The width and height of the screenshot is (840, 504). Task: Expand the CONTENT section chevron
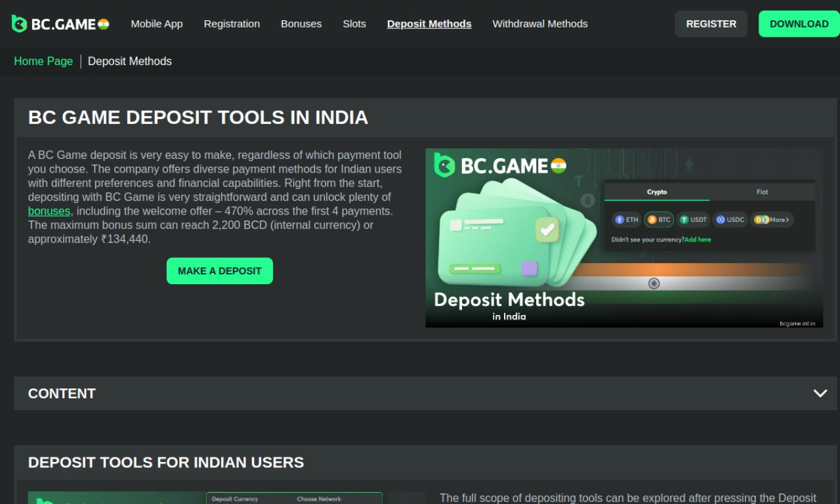coord(820,393)
